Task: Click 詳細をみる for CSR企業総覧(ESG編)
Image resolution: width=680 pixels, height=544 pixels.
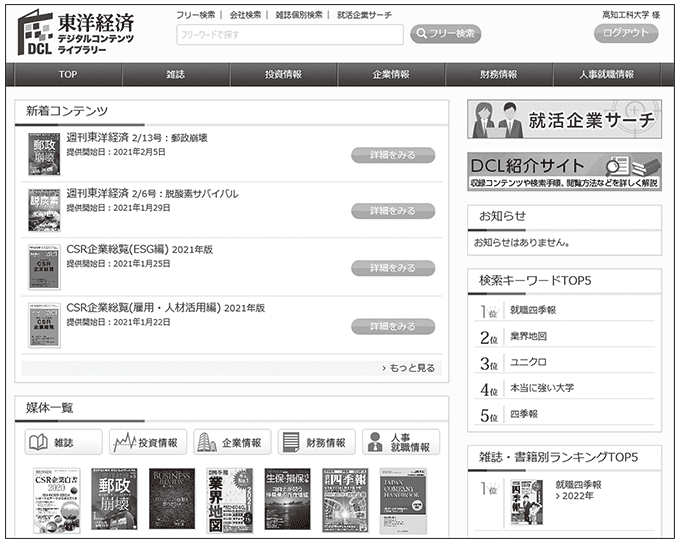Action: (393, 268)
